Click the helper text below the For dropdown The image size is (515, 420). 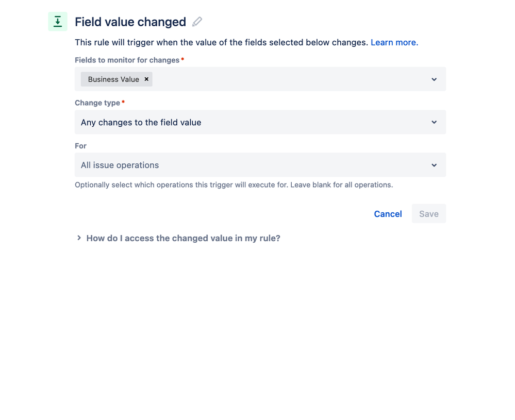pyautogui.click(x=234, y=184)
